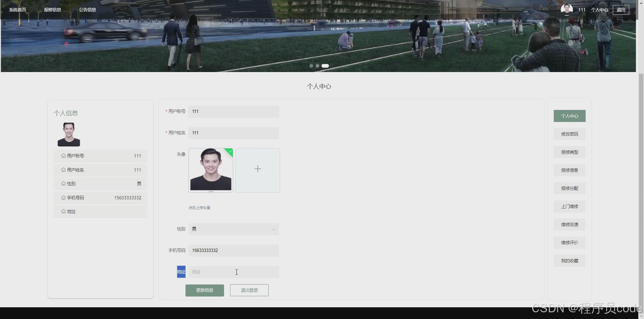Click the 15633333332 value in the info panel
This screenshot has width=644, height=319.
tap(127, 198)
